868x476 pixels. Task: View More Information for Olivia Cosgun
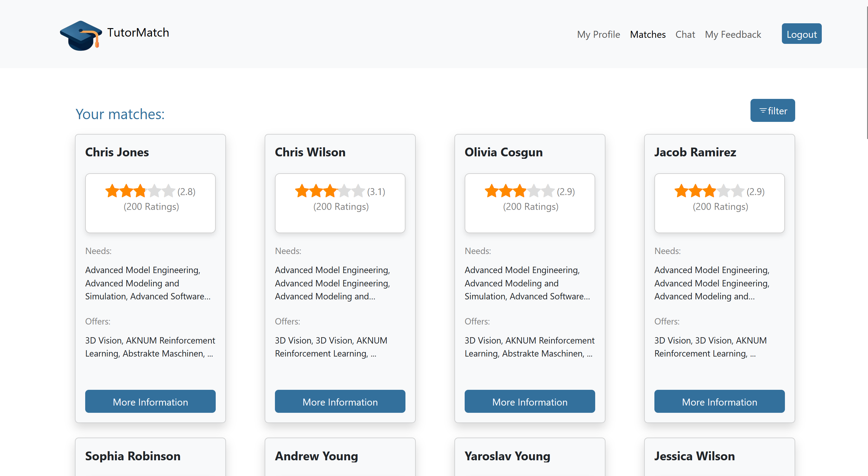point(530,401)
